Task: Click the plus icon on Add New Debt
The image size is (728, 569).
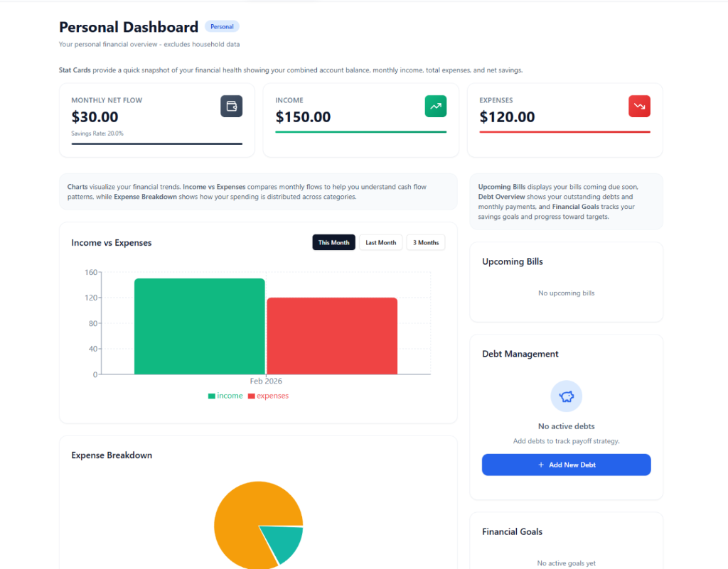Action: (x=541, y=465)
